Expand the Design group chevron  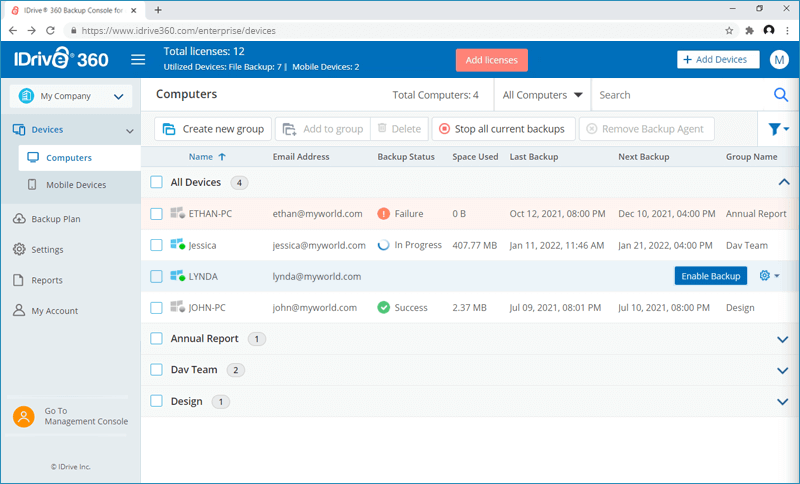[783, 402]
